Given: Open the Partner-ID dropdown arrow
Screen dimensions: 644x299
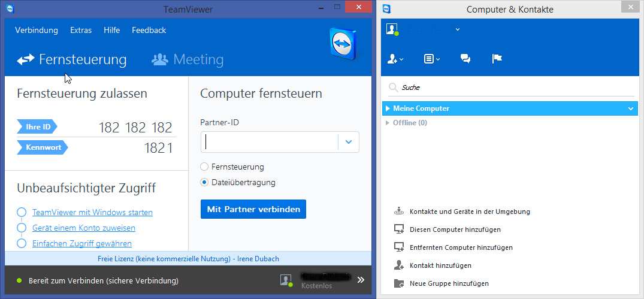Looking at the screenshot, I should click(x=349, y=142).
